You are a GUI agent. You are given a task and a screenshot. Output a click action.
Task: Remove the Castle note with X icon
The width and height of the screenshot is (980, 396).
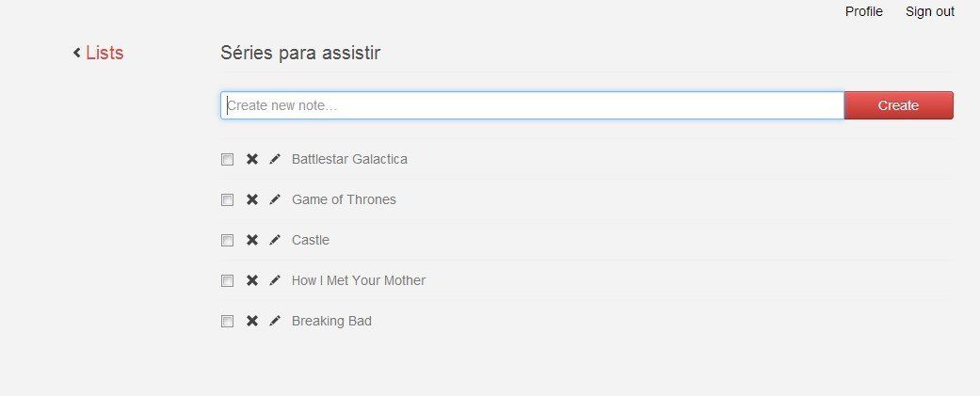pos(252,240)
